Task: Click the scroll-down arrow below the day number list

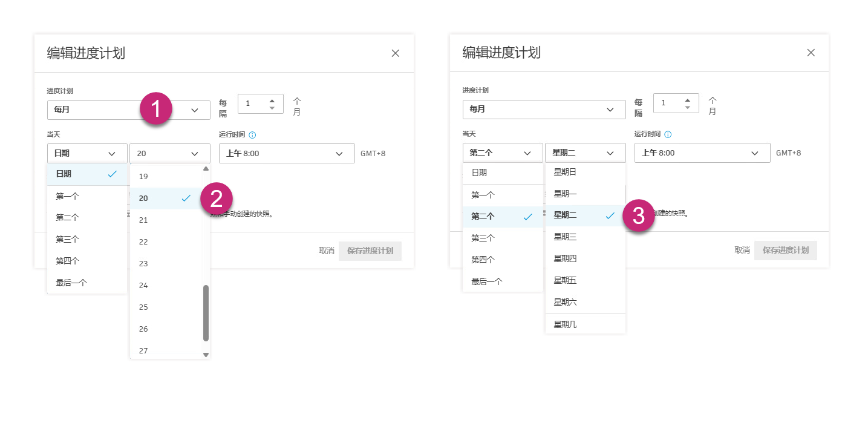Action: click(x=205, y=355)
